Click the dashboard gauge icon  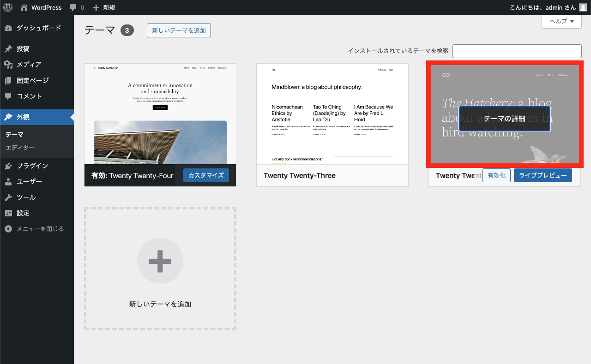(x=8, y=28)
